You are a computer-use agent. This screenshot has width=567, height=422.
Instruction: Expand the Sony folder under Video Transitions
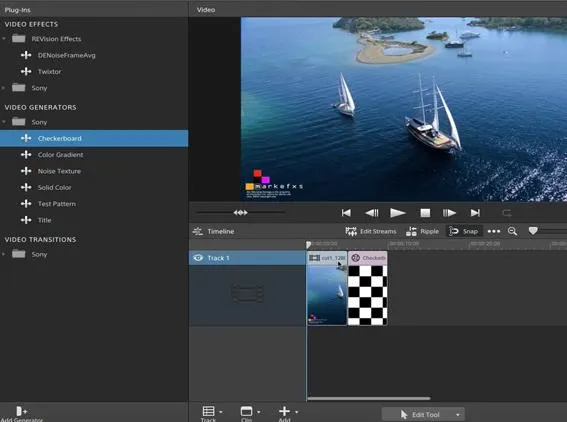[4, 254]
